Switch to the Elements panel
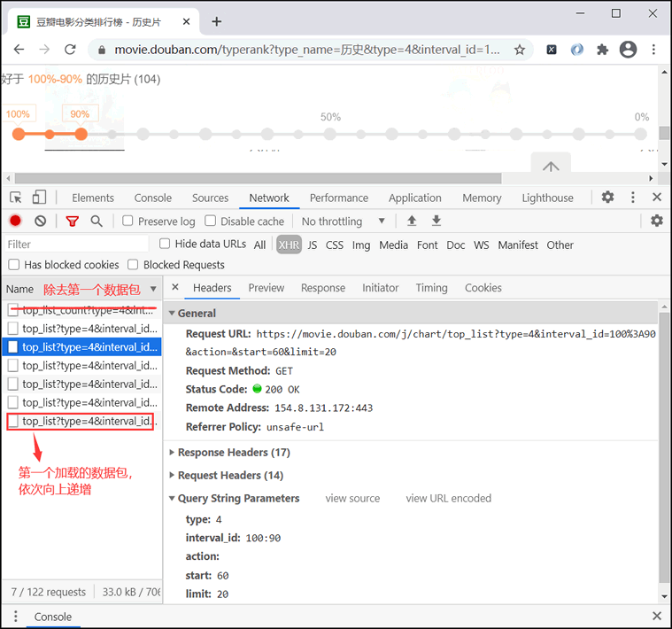This screenshot has width=672, height=629. coord(93,198)
